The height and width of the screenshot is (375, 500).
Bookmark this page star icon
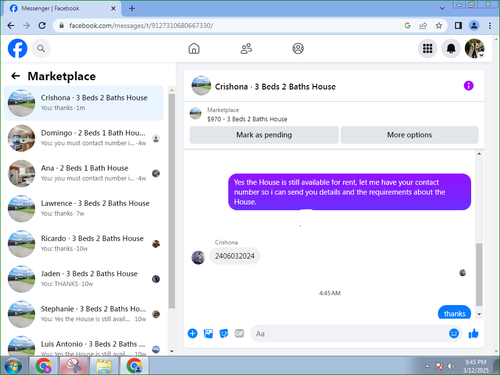click(439, 25)
